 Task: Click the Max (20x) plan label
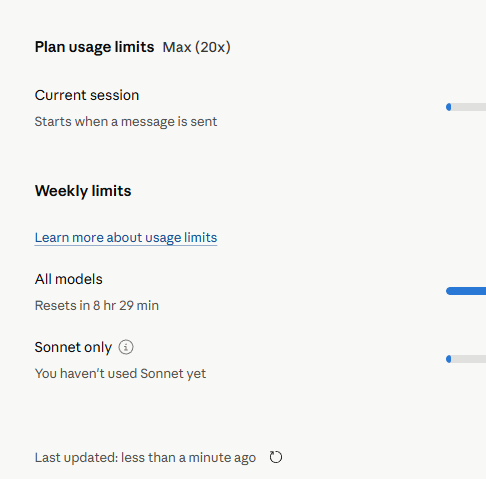pos(196,47)
